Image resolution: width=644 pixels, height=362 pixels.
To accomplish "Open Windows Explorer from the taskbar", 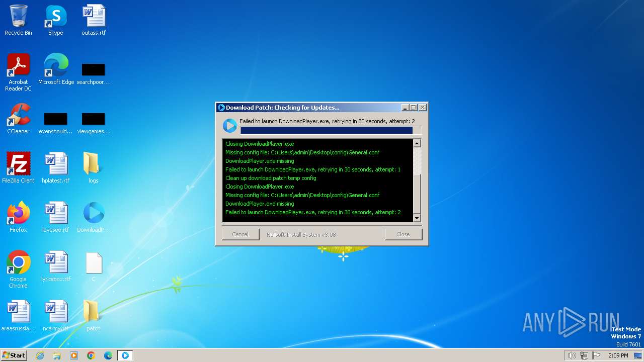I will pos(57,355).
